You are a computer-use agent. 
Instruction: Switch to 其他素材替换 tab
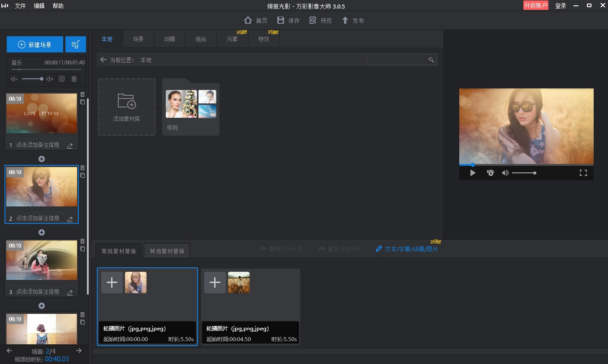[x=167, y=251]
